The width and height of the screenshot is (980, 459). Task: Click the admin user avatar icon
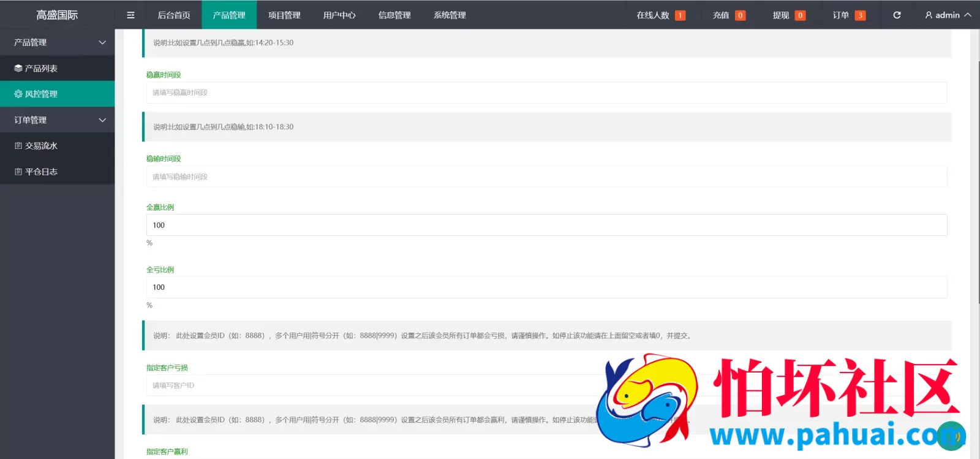(929, 15)
